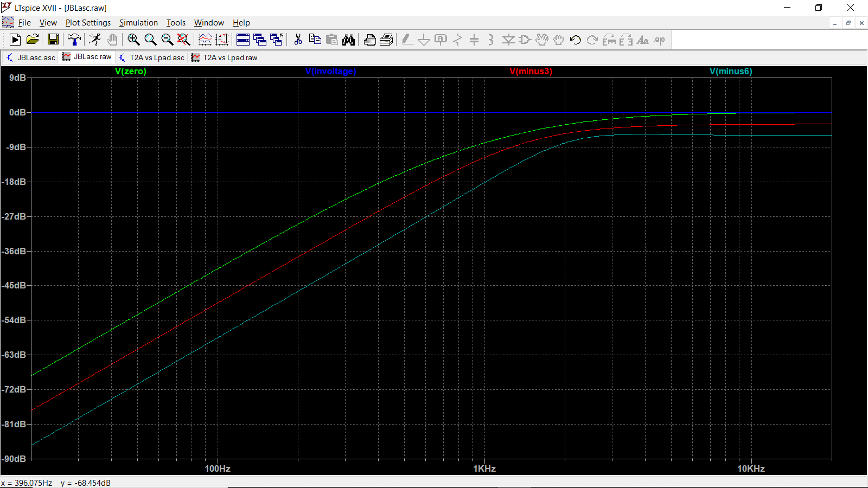This screenshot has width=868, height=488.
Task: Open the Simulation menu
Action: coord(138,23)
